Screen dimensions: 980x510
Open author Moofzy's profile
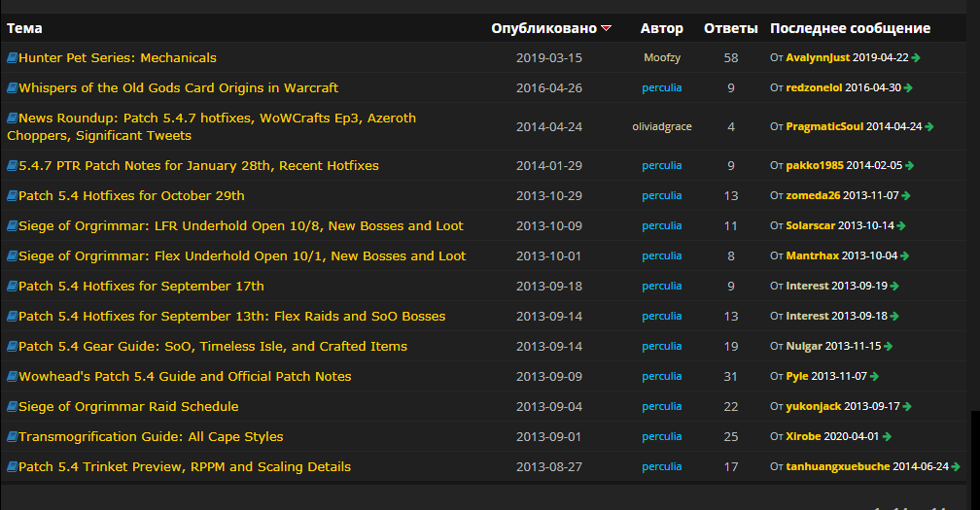pyautogui.click(x=661, y=58)
